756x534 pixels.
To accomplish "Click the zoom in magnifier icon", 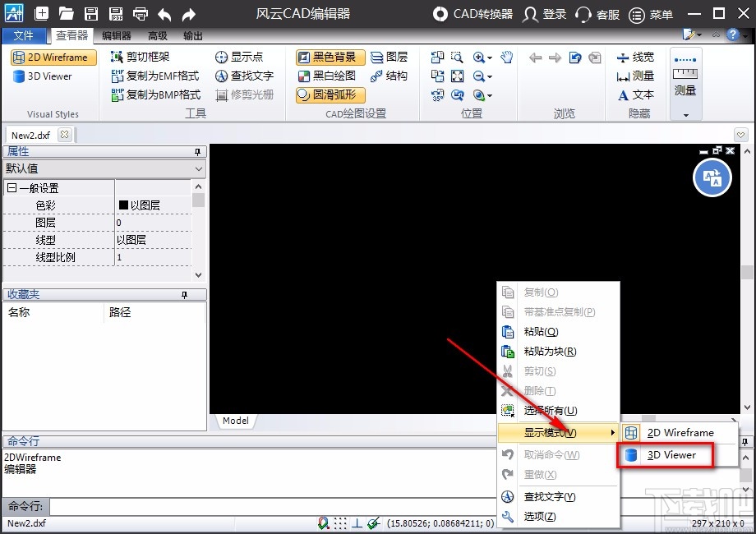I will (x=479, y=58).
